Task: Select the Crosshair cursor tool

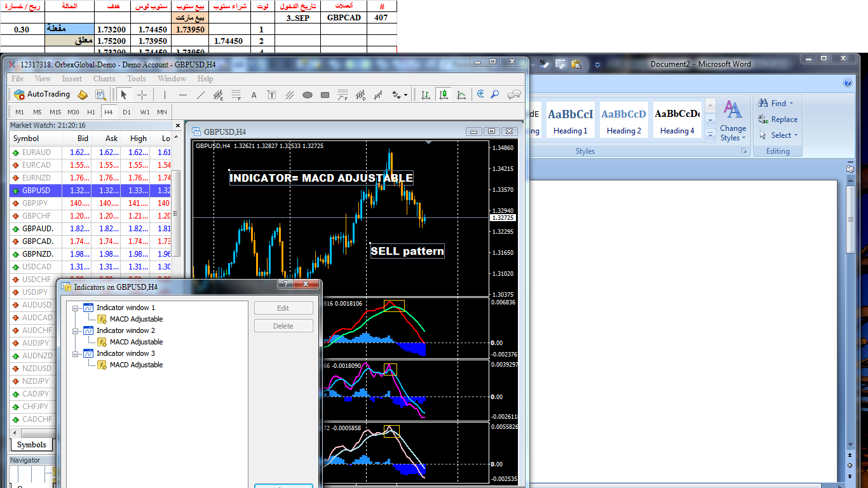Action: coord(142,95)
